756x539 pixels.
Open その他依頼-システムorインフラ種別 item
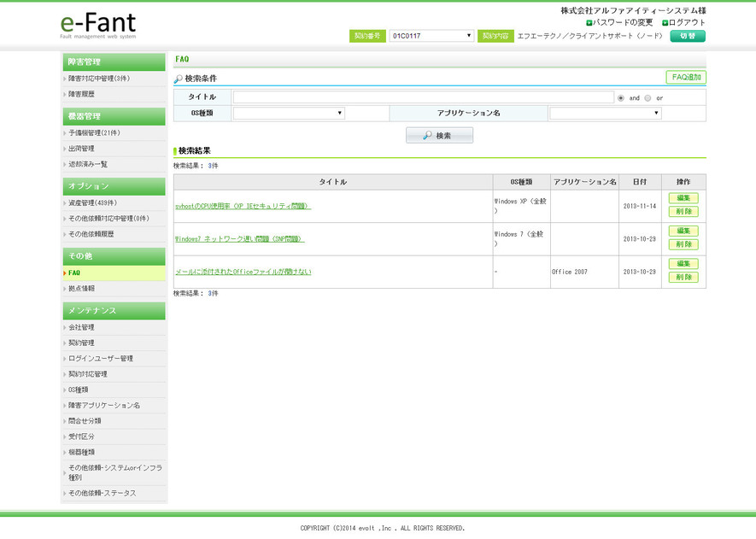pyautogui.click(x=114, y=472)
